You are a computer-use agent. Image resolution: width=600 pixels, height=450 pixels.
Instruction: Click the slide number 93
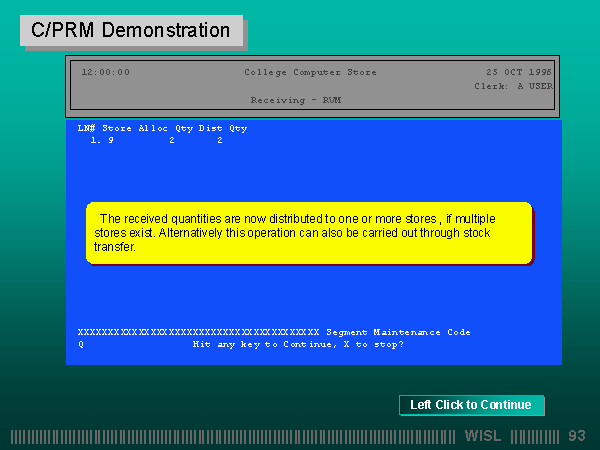click(576, 436)
